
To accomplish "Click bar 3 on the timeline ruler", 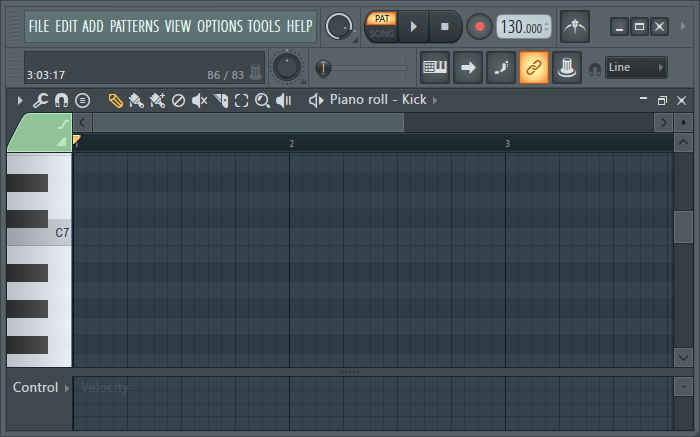I will tap(507, 144).
